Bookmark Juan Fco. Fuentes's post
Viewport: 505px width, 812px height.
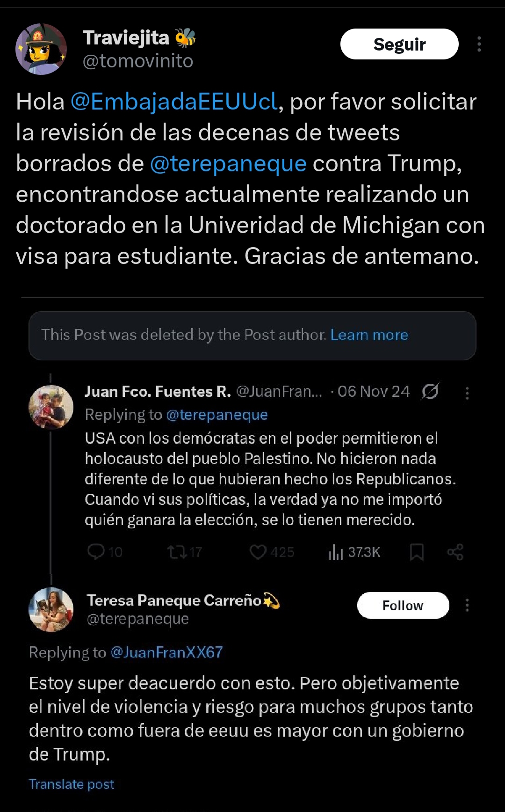[417, 552]
